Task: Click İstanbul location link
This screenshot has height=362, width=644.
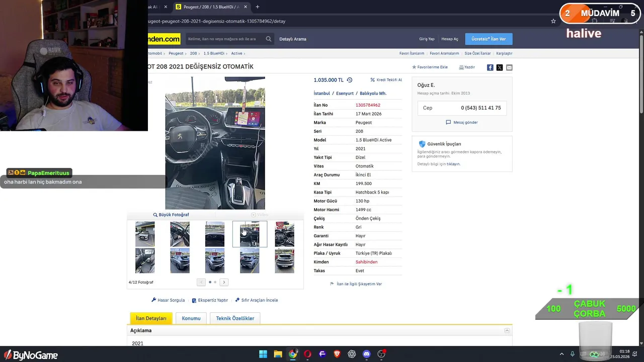Action: point(322,93)
